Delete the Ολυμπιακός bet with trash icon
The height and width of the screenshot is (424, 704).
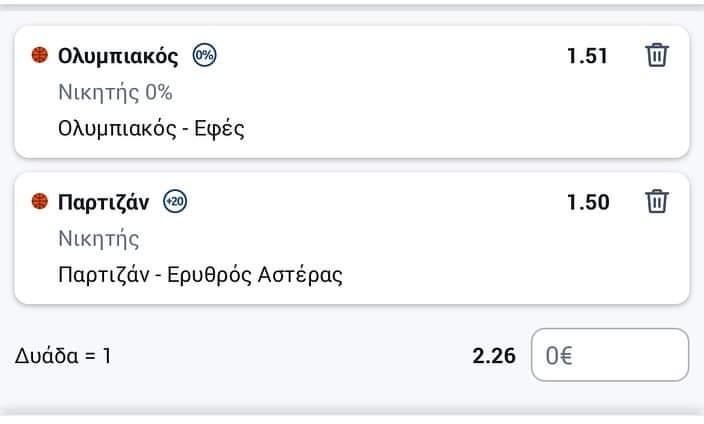click(657, 55)
